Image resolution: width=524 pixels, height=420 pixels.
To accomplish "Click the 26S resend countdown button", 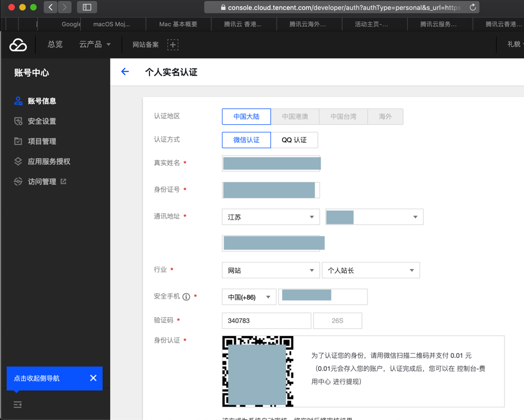I will pos(338,320).
